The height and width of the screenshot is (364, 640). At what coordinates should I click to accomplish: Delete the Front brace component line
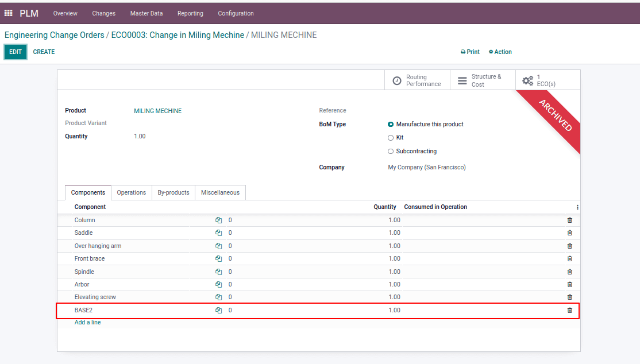[570, 258]
